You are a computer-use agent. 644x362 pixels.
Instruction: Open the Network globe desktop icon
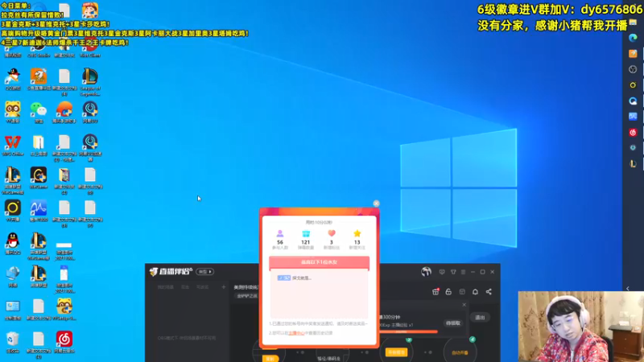13,276
